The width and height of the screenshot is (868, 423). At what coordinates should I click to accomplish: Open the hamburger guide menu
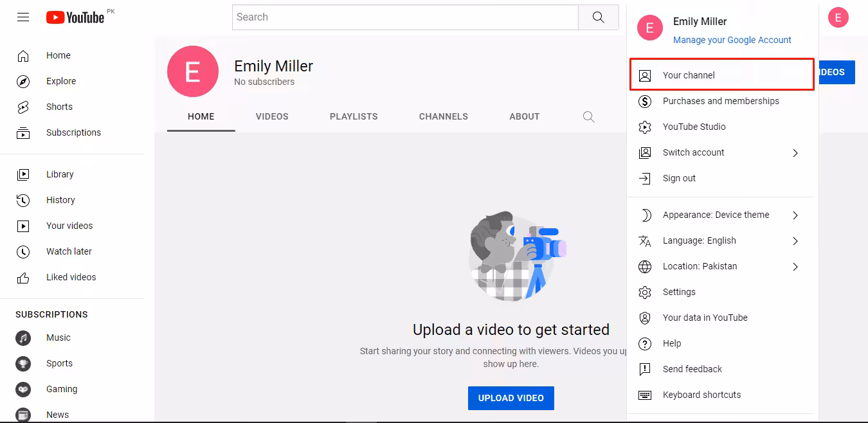(x=23, y=17)
